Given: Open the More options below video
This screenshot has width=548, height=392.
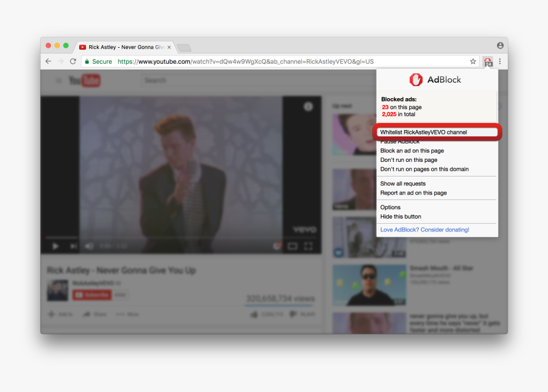Looking at the screenshot, I should [x=127, y=314].
